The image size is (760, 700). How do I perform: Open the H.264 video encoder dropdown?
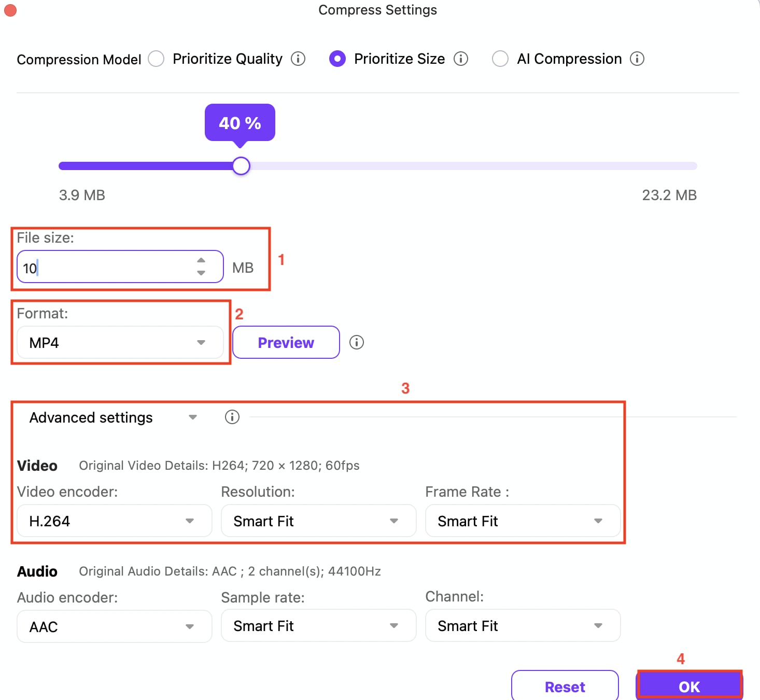point(115,521)
